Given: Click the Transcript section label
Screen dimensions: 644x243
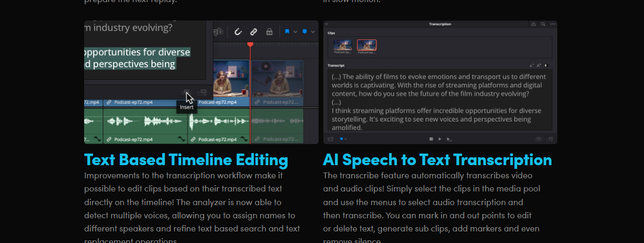Looking at the screenshot, I should (336, 66).
